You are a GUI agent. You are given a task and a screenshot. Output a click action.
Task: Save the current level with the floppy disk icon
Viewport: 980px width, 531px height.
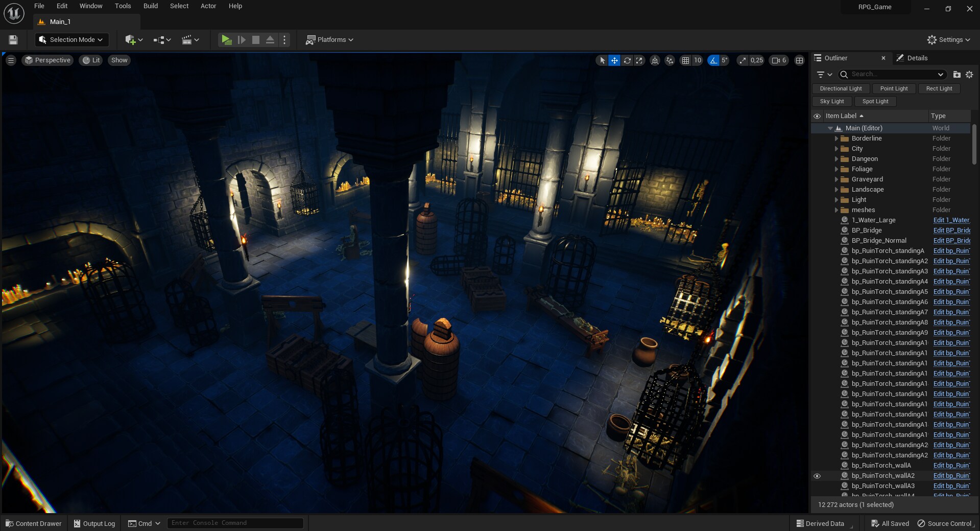pyautogui.click(x=13, y=40)
